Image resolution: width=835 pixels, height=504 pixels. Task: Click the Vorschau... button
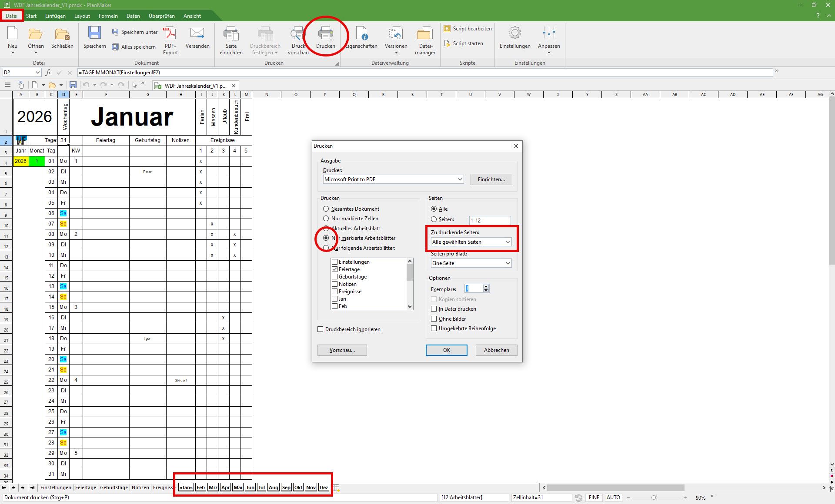[342, 350]
